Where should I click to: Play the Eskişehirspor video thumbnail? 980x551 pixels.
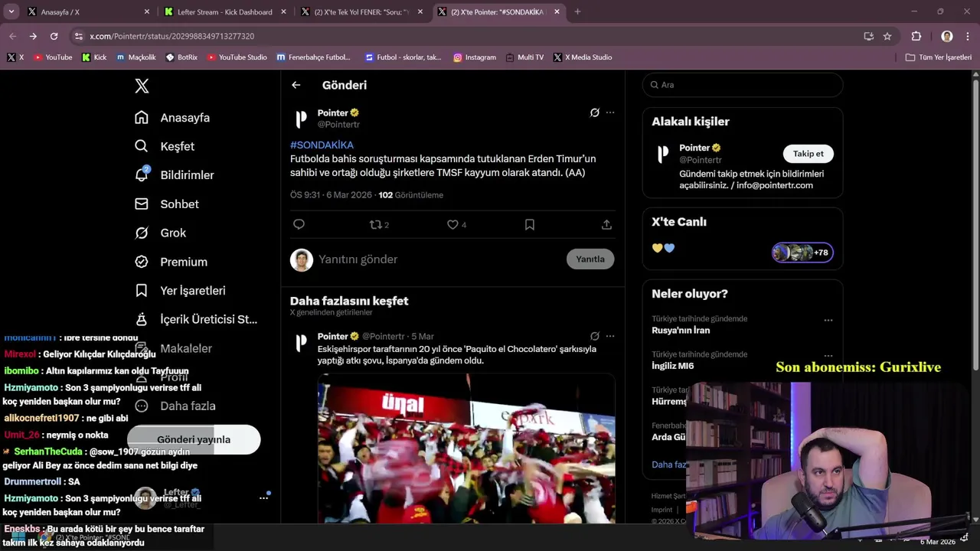coord(466,448)
